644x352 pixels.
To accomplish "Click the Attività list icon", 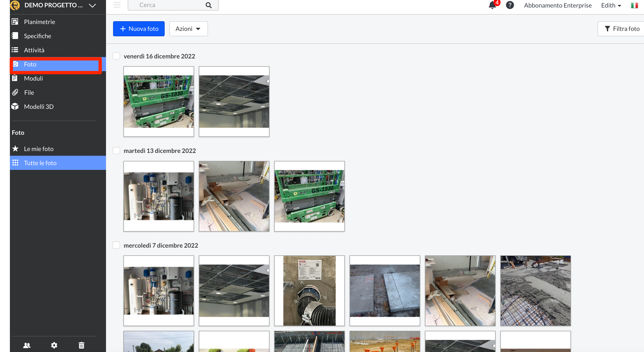I will click(15, 50).
